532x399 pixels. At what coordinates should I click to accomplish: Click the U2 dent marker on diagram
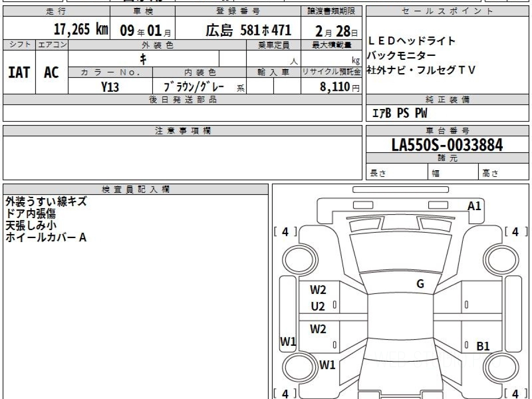click(317, 307)
